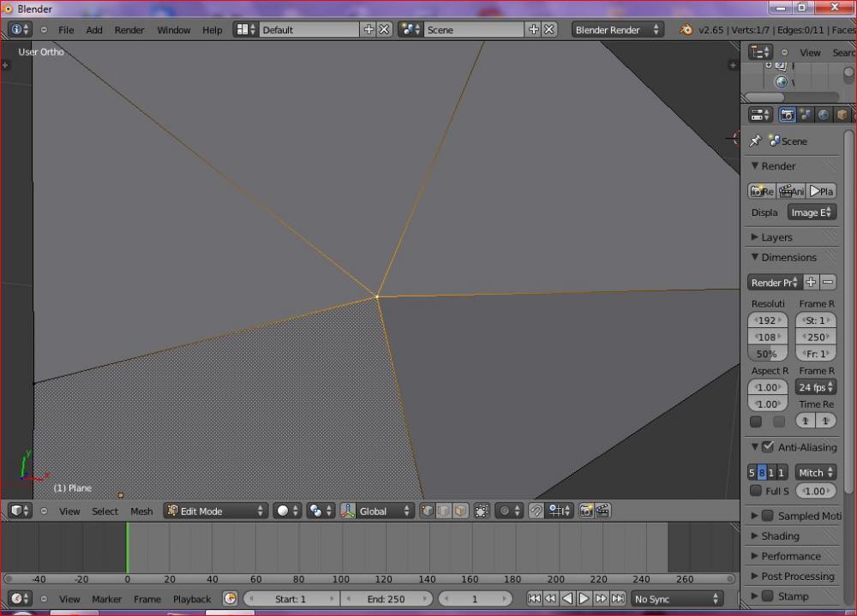This screenshot has height=616, width=857.
Task: Enable Sampled Motion Blur checkbox
Action: 768,516
